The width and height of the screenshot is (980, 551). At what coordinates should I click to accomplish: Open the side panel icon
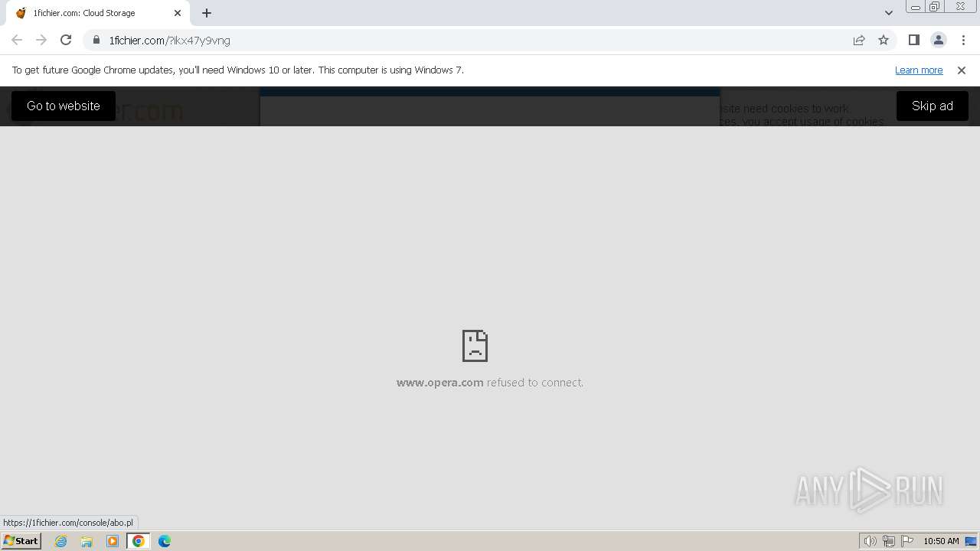click(913, 40)
